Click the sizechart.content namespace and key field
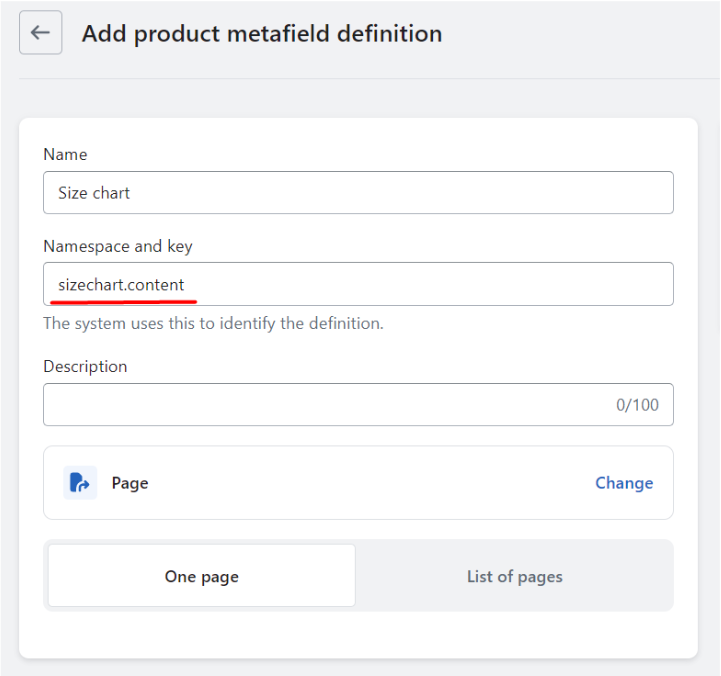The height and width of the screenshot is (676, 721). point(358,284)
